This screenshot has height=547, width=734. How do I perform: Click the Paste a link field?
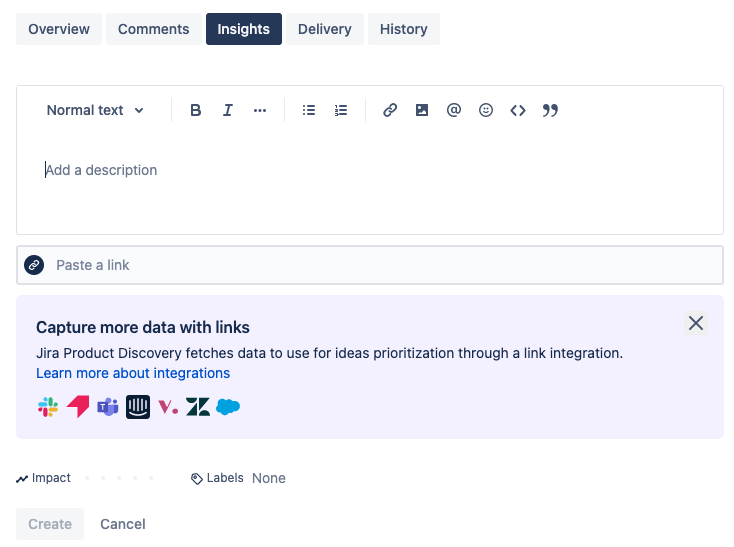(x=370, y=265)
